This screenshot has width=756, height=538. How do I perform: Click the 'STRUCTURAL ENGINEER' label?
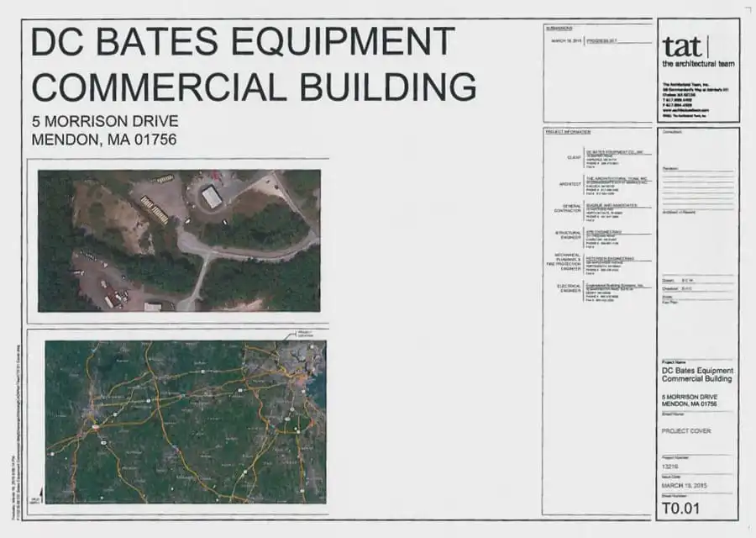[568, 235]
